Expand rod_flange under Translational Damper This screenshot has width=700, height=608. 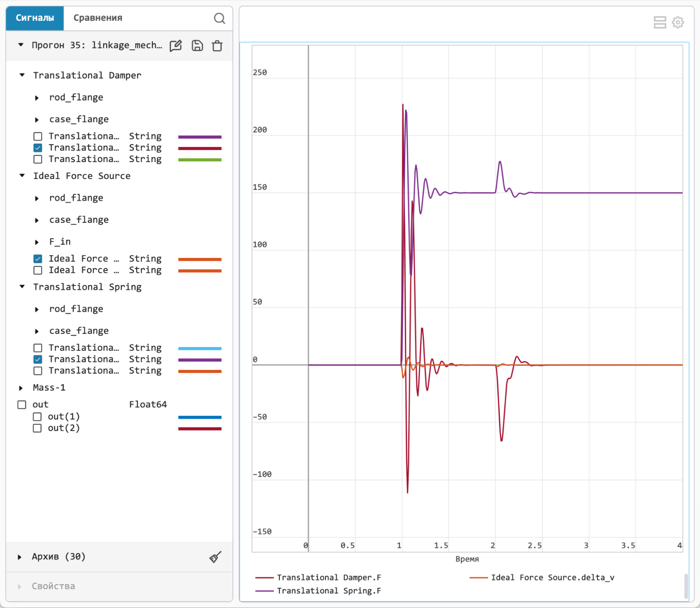point(37,98)
